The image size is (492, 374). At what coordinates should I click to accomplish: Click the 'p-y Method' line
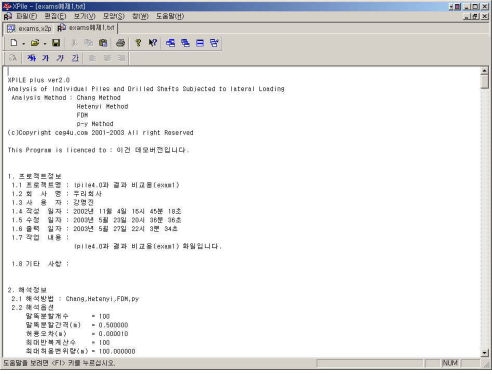95,124
